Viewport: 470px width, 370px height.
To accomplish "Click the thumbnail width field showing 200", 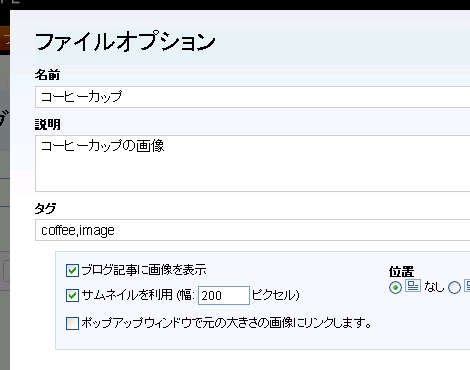I will tap(224, 295).
